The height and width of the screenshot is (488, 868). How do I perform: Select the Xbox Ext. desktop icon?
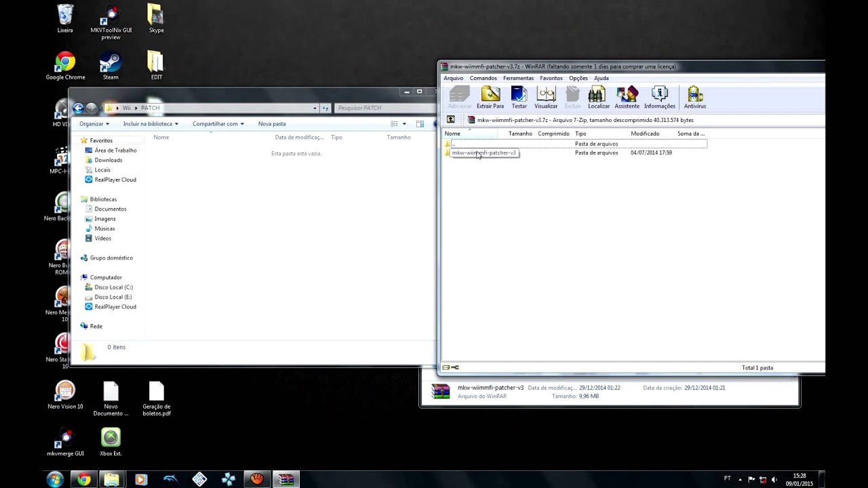point(111,442)
